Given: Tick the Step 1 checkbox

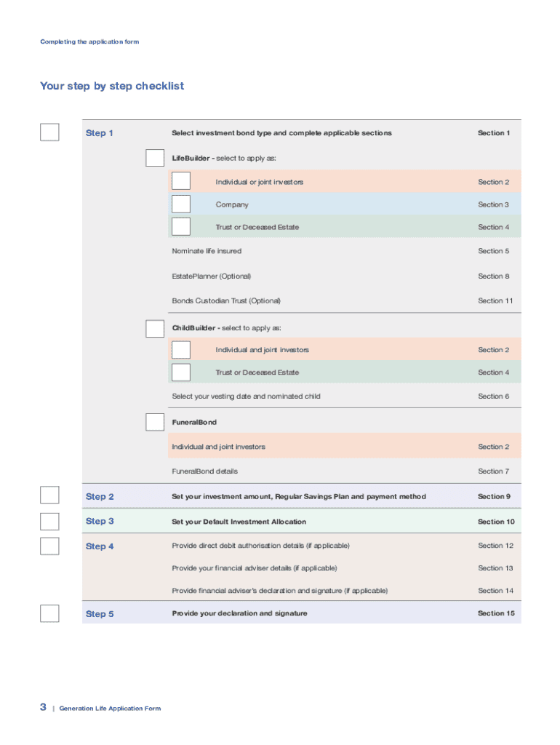Looking at the screenshot, I should pyautogui.click(x=49, y=132).
